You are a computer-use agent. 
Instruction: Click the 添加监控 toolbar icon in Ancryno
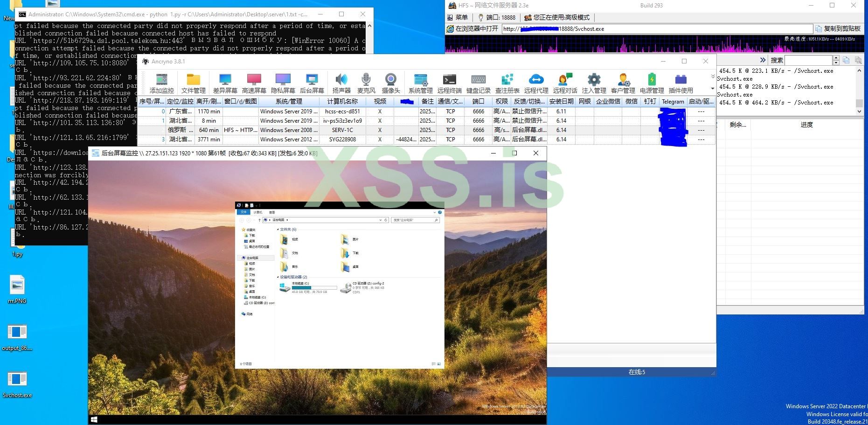162,83
